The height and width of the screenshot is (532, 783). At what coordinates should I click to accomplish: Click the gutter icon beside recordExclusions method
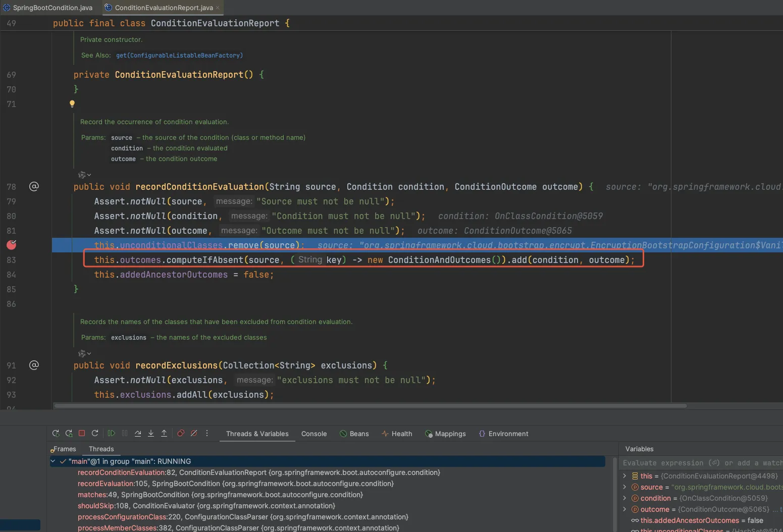pos(34,365)
